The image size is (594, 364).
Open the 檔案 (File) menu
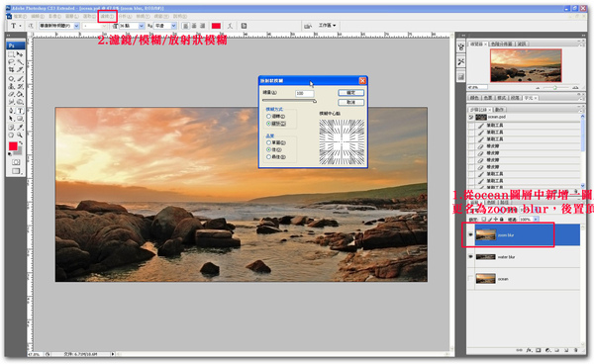coord(20,16)
